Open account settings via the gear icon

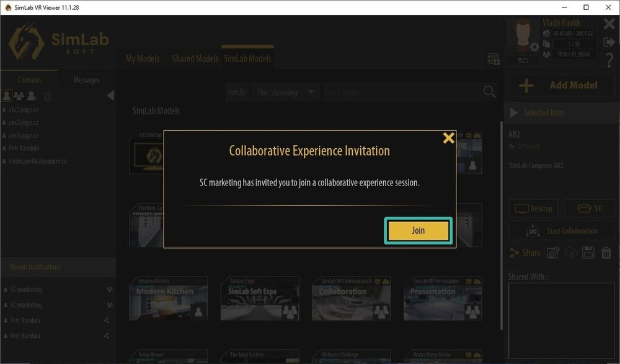point(533,47)
